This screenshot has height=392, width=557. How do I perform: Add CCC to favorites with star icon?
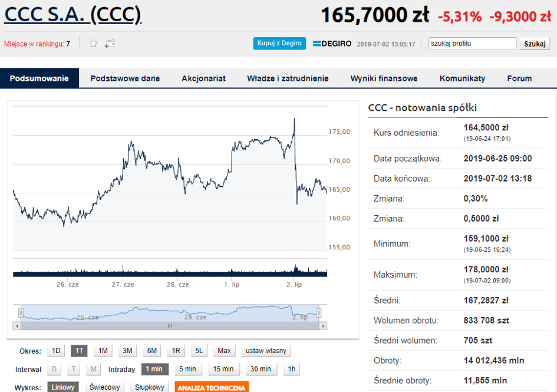(x=93, y=44)
